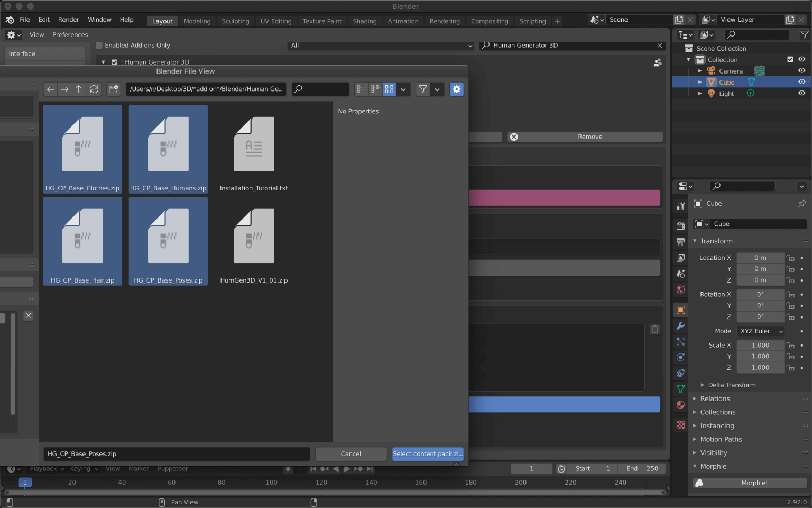Switch to thumbnail display mode in File View
Viewport: 812px width, 508px height.
tap(389, 89)
